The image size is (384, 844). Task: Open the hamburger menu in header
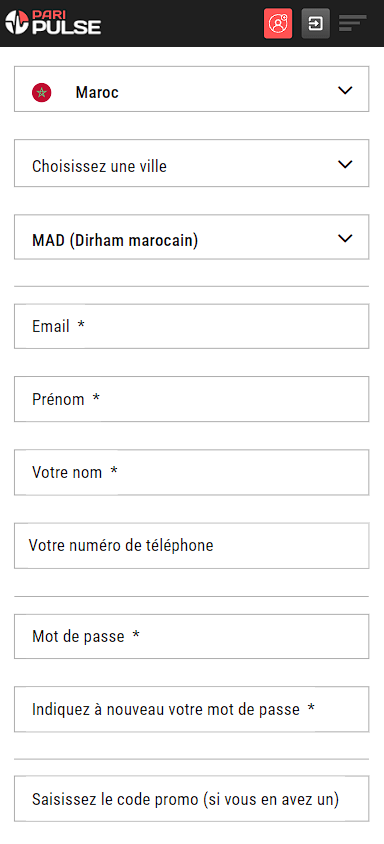[x=353, y=23]
